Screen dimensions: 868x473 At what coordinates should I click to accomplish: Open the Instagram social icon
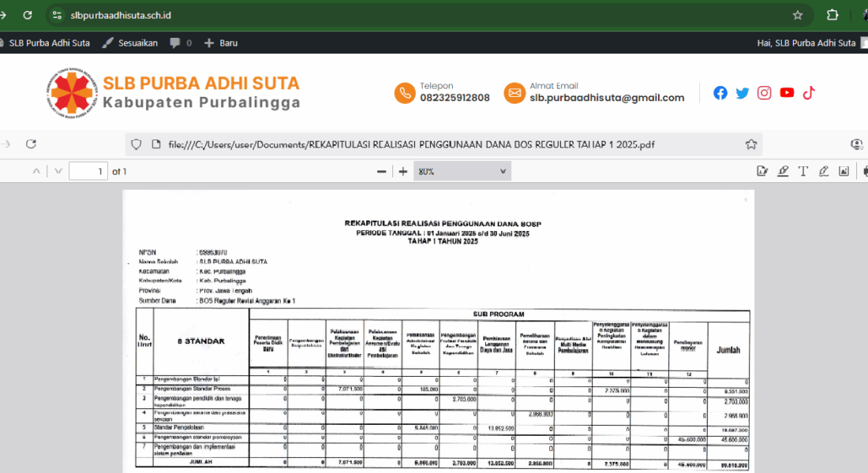click(764, 92)
